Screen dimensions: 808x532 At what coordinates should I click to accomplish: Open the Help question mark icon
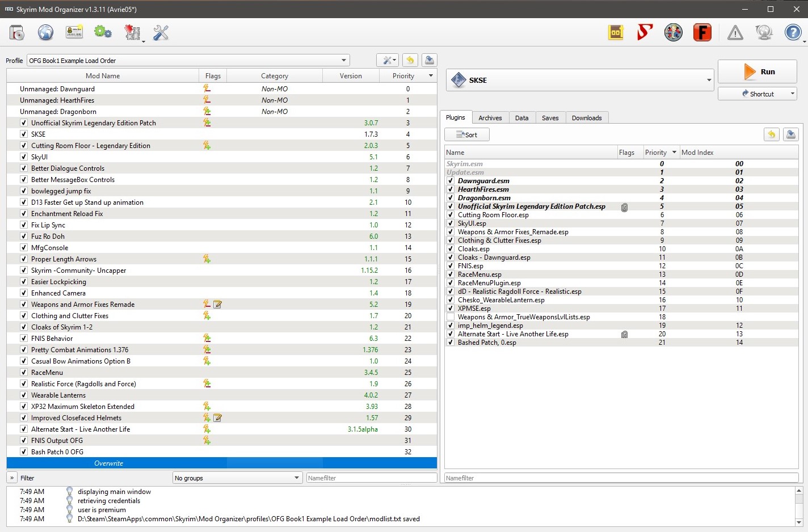point(793,33)
